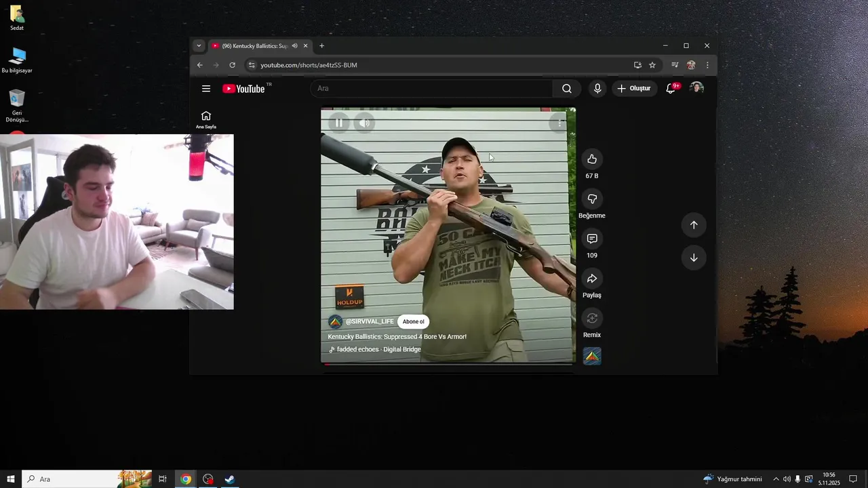
Task: Go forward in Chrome
Action: click(216, 65)
